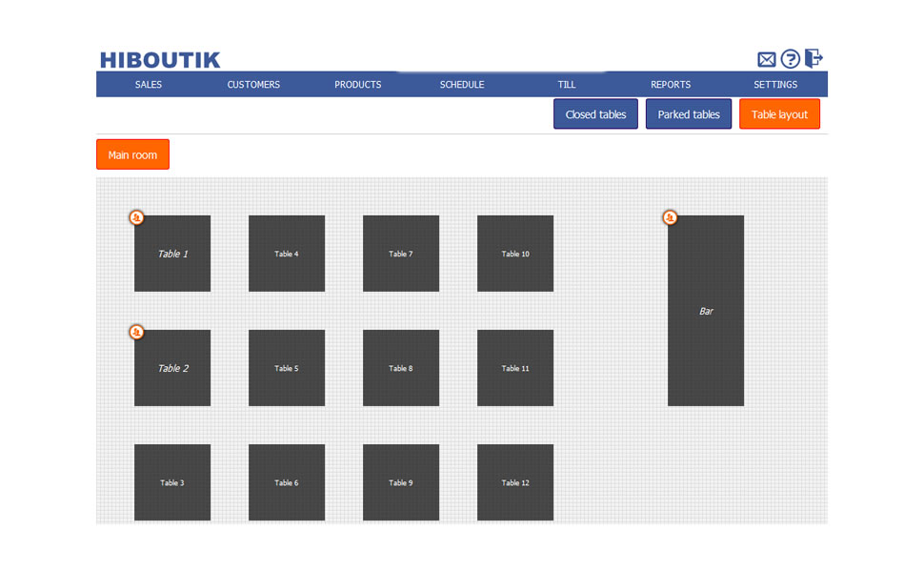Viewport: 924px width, 572px height.
Task: View Parked tables
Action: tap(689, 114)
